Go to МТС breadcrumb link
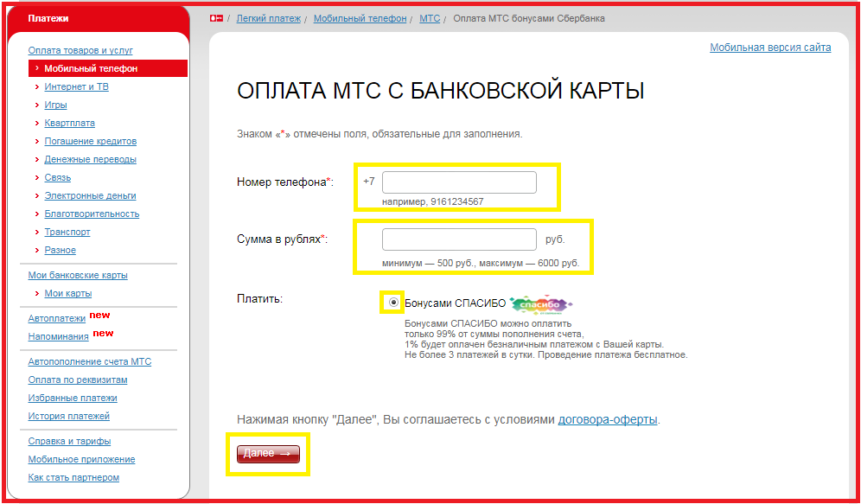This screenshot has width=861, height=504. (430, 19)
